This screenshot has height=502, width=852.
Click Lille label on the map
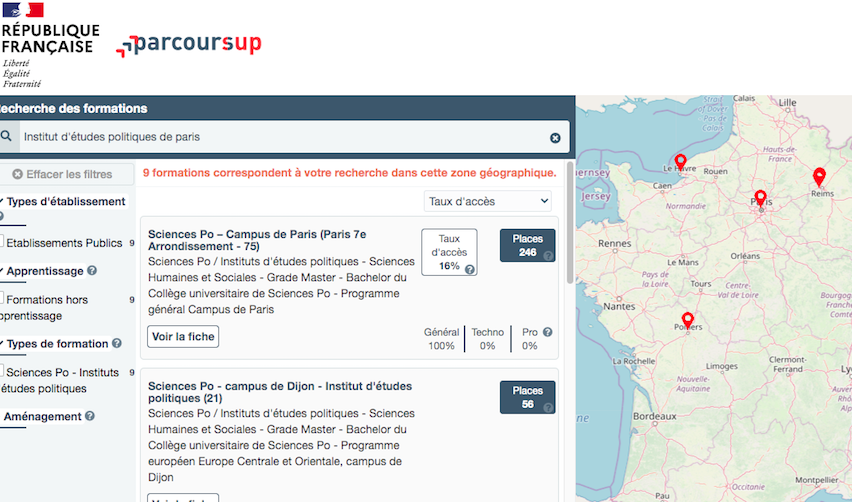[787, 102]
